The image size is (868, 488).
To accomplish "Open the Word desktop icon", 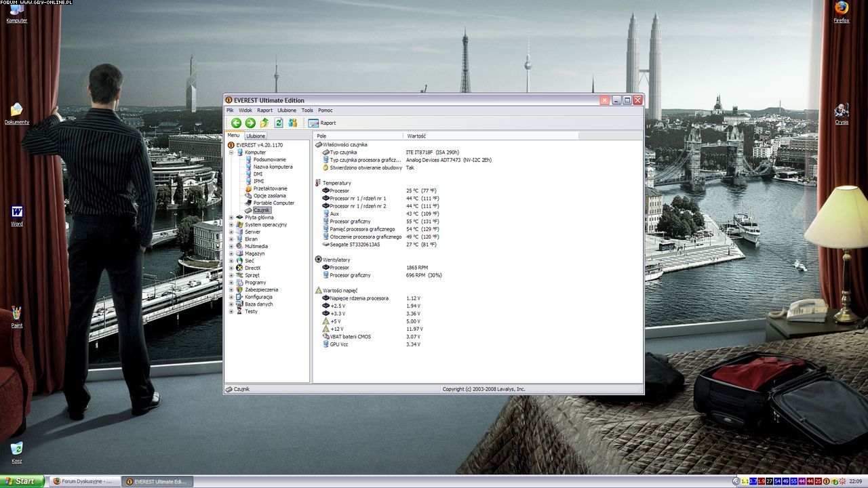I will coord(17,213).
